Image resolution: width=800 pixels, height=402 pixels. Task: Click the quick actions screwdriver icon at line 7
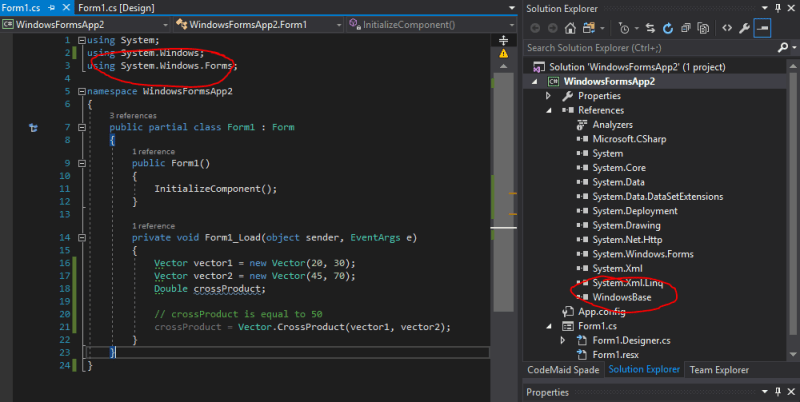pyautogui.click(x=33, y=128)
